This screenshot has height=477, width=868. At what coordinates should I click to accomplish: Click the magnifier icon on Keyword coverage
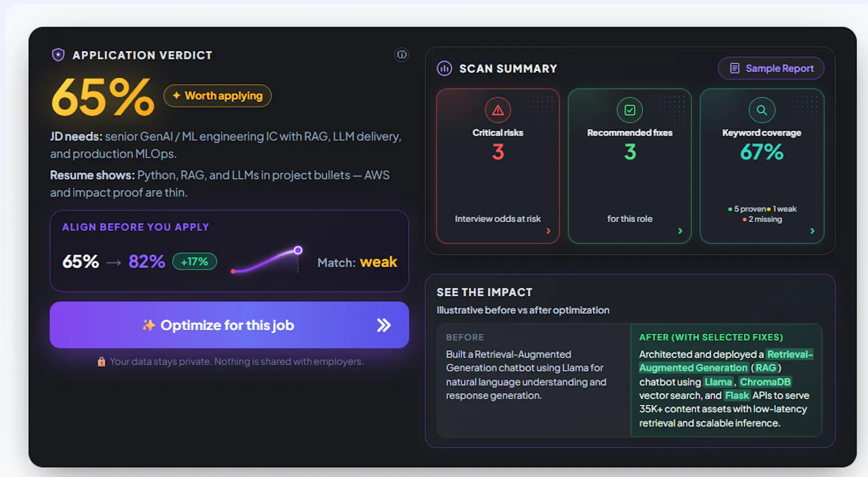coord(762,111)
